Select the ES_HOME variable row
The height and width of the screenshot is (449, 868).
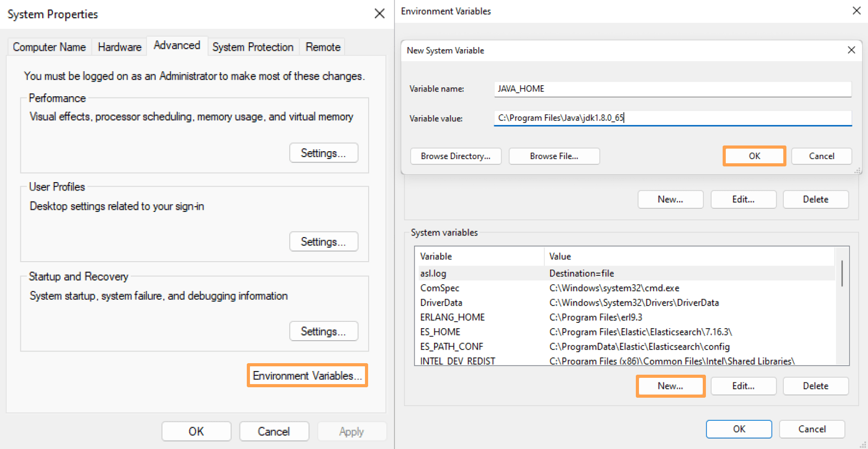625,332
